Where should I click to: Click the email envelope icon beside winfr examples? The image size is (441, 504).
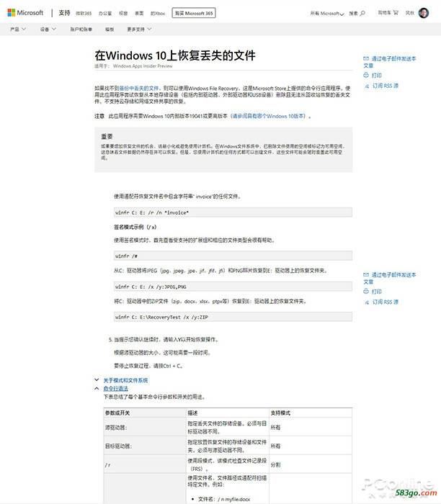366,275
